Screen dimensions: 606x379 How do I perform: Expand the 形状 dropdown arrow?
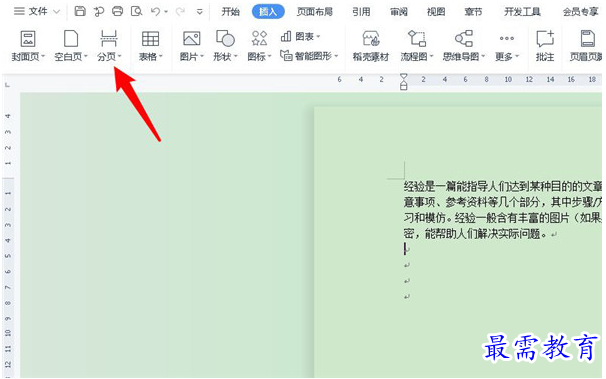[x=235, y=56]
